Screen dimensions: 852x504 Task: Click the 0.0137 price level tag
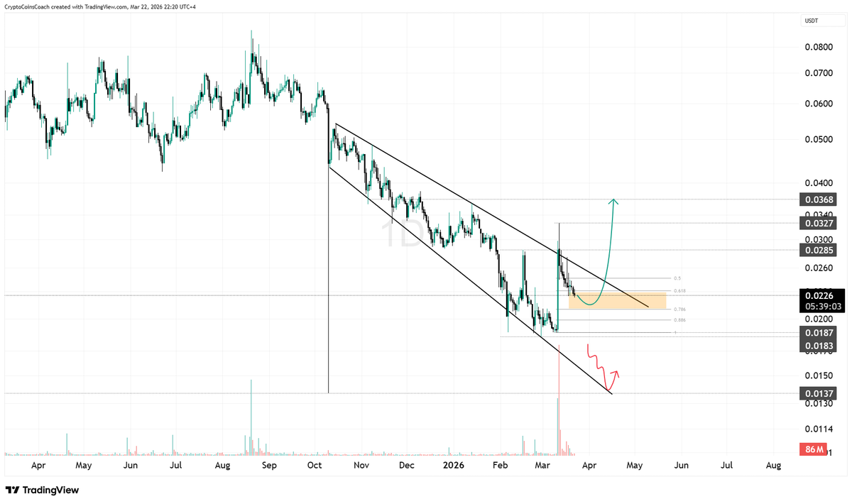[x=818, y=393]
